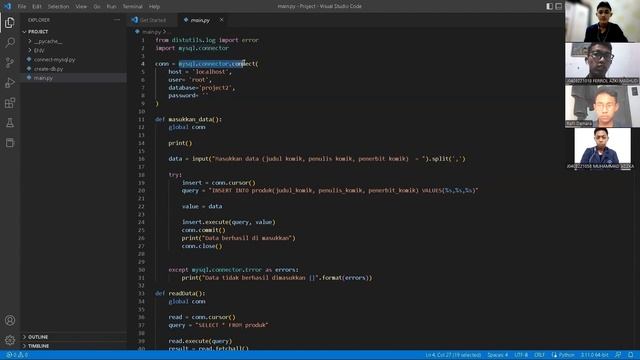Open the Edit menu

pyautogui.click(x=37, y=7)
